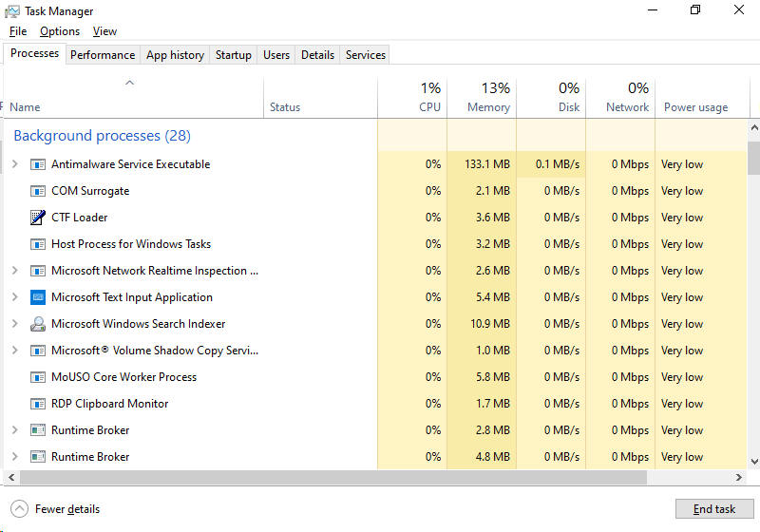Image resolution: width=760 pixels, height=532 pixels.
Task: Switch to the Users tab
Action: (276, 55)
